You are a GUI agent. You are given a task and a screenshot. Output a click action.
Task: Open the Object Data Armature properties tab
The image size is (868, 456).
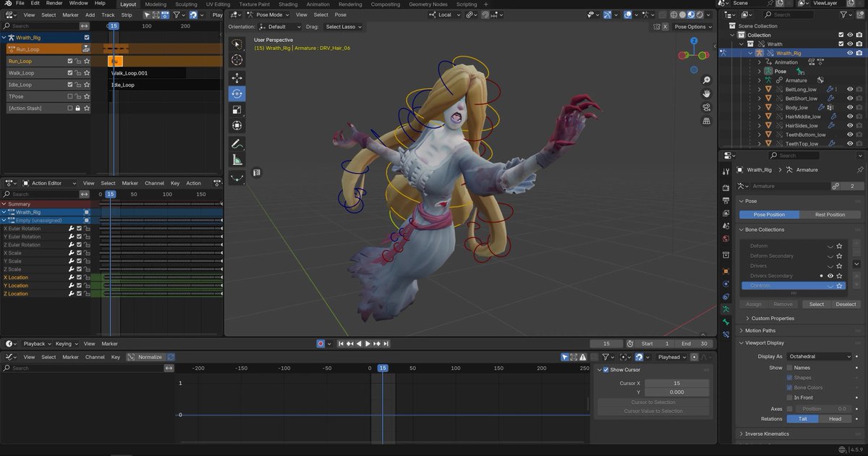(x=726, y=309)
